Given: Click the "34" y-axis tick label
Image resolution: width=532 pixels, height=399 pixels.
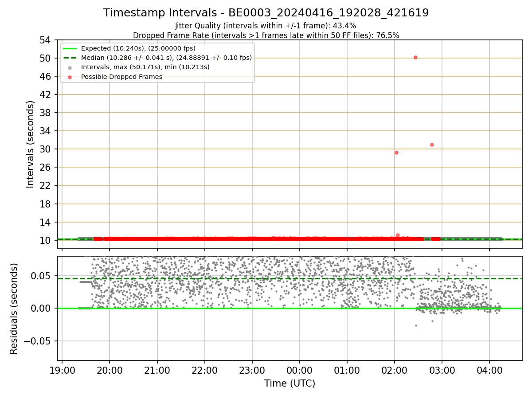Looking at the screenshot, I should coord(46,131).
